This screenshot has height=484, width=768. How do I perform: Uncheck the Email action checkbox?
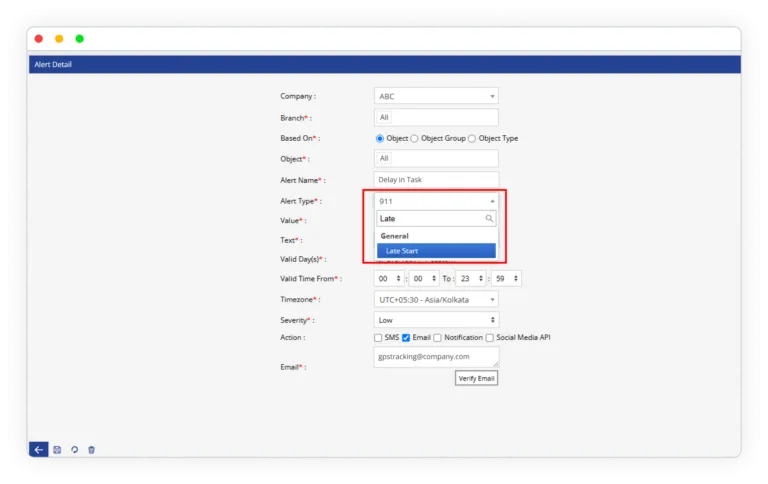(406, 338)
